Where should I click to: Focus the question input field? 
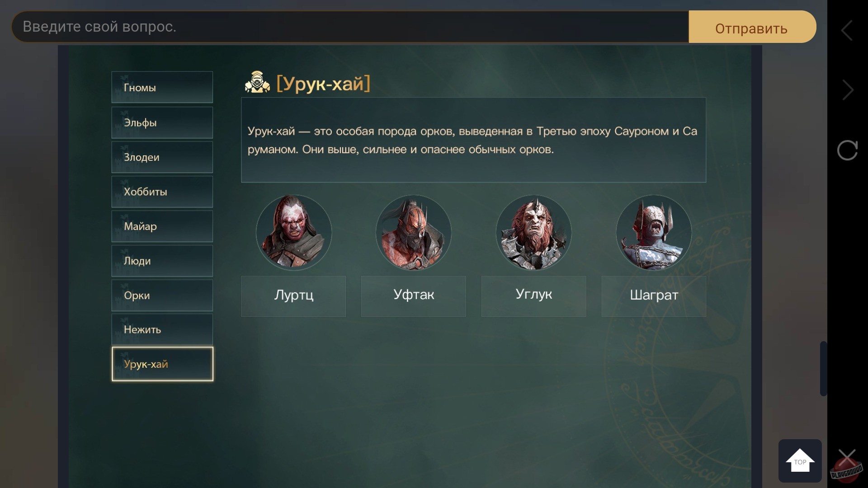pos(350,27)
